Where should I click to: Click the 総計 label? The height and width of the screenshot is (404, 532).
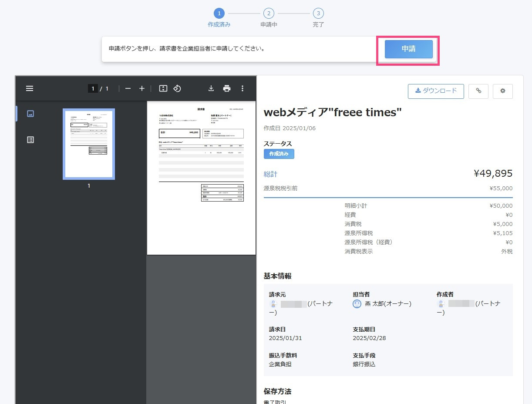coord(270,174)
